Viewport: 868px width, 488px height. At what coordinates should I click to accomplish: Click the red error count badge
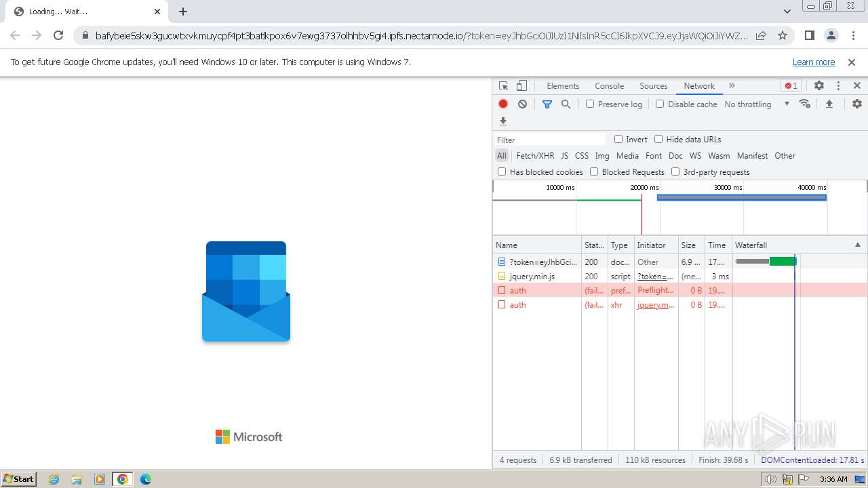791,85
